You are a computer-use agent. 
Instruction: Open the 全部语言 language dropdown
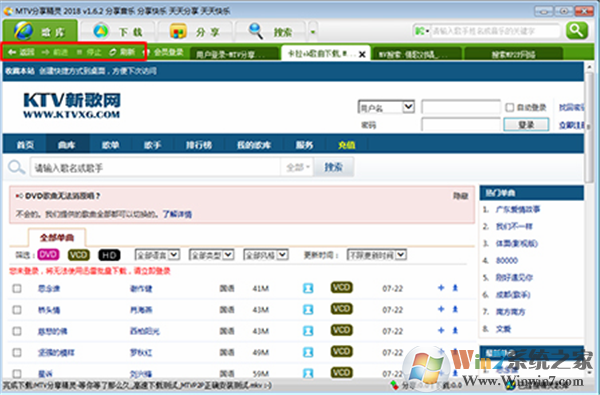157,255
